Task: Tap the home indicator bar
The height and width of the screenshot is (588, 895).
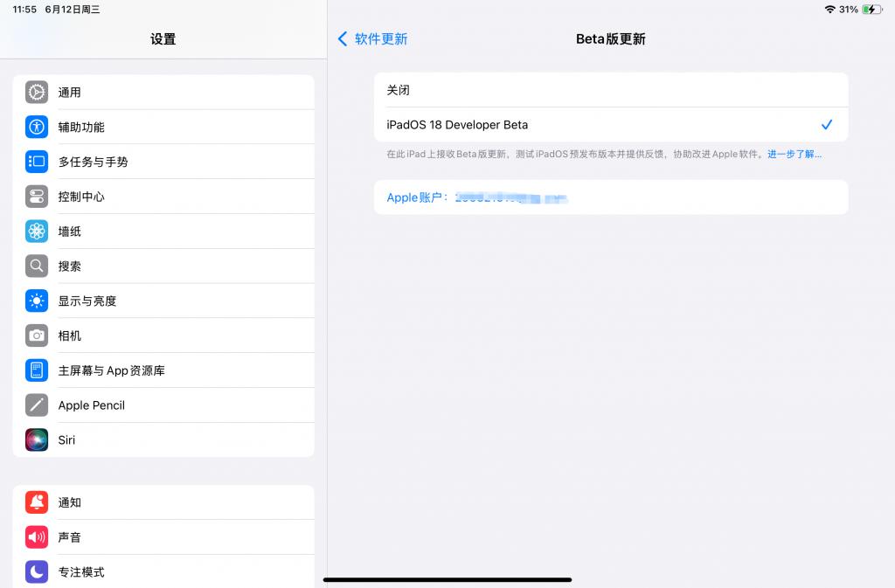Action: [x=447, y=579]
